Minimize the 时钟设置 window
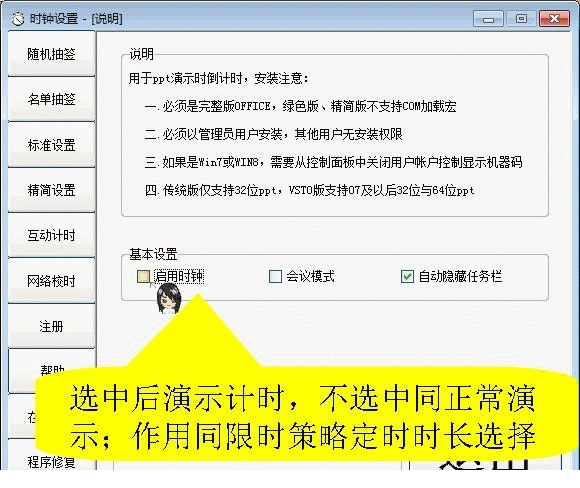 click(488, 18)
